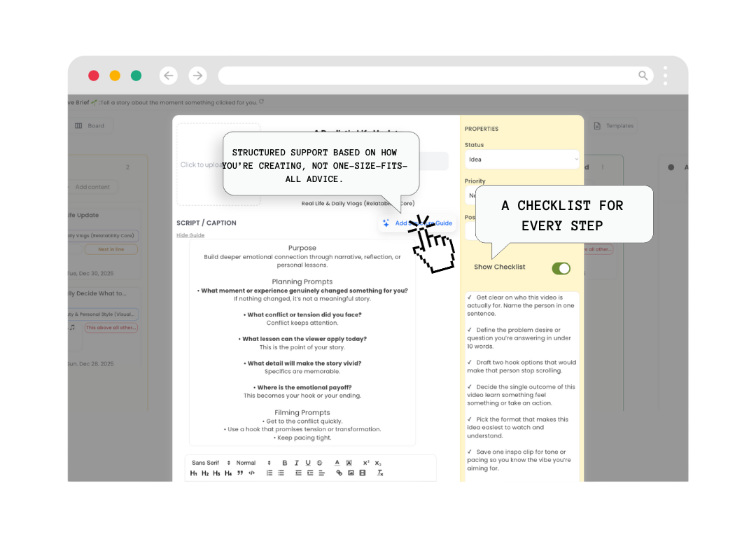Viewport: 756px width, 537px height.
Task: Click Add Structure Guide button
Action: coord(417,223)
